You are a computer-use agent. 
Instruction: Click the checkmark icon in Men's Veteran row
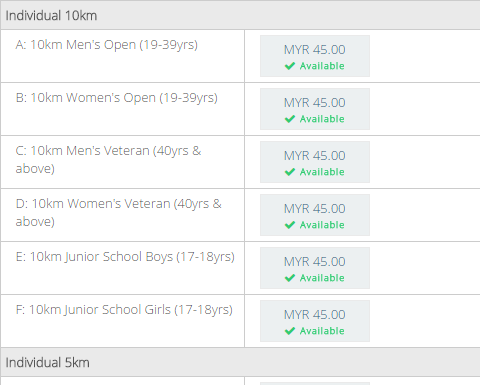click(290, 172)
